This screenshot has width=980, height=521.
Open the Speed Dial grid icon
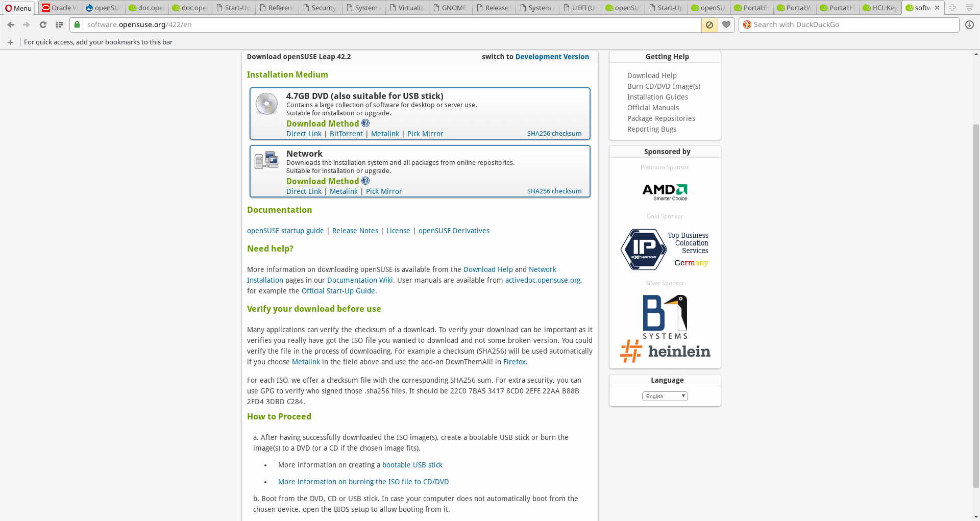click(x=60, y=24)
